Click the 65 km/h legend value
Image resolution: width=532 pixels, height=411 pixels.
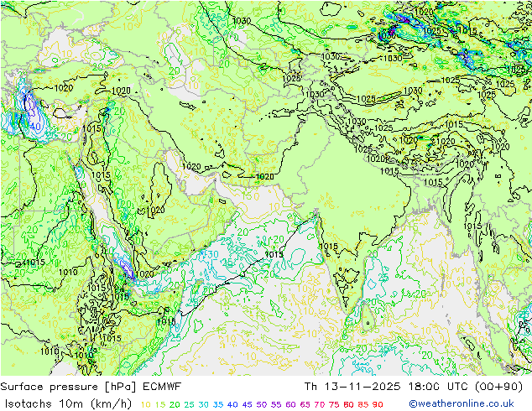point(305,404)
